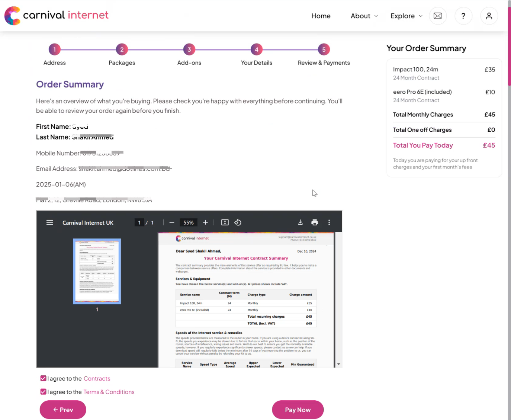
Task: Go to step 3 Add-ons circle
Action: point(189,49)
